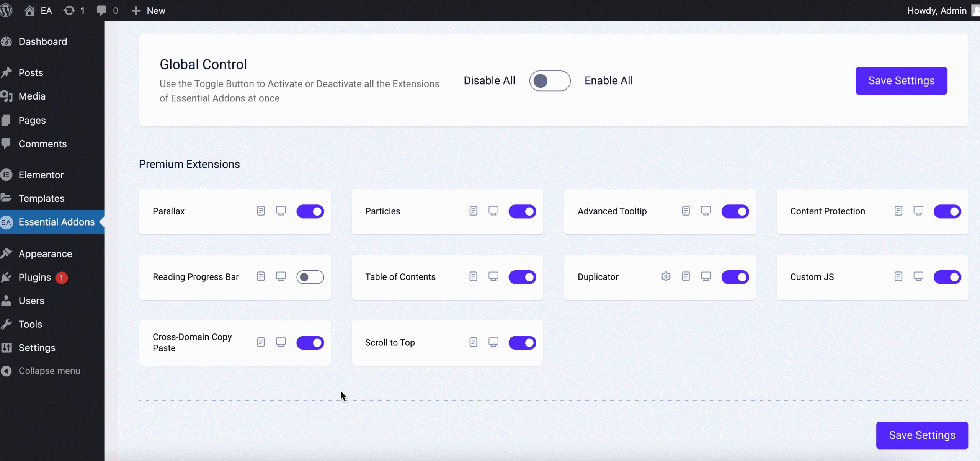Turn off Scroll to Top toggle
Viewport: 980px width, 461px height.
point(522,343)
